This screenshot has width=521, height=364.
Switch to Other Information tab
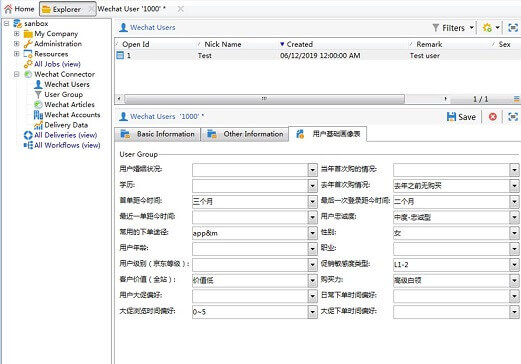[x=245, y=134]
